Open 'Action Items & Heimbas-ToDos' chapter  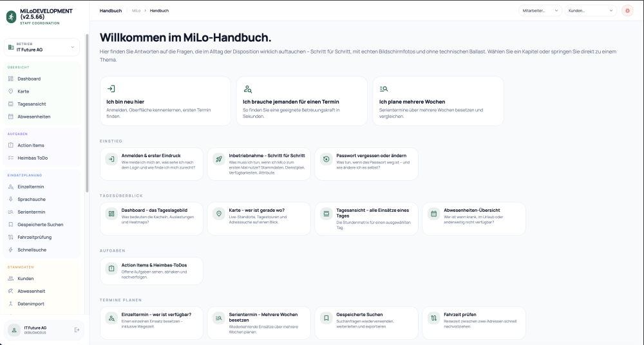point(151,271)
